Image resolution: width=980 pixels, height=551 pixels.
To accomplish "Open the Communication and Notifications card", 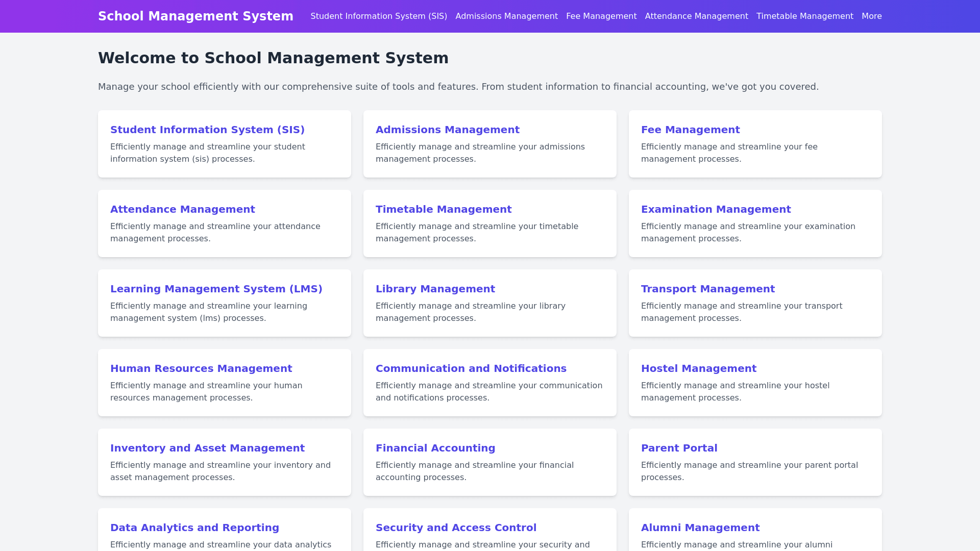I will (x=471, y=368).
